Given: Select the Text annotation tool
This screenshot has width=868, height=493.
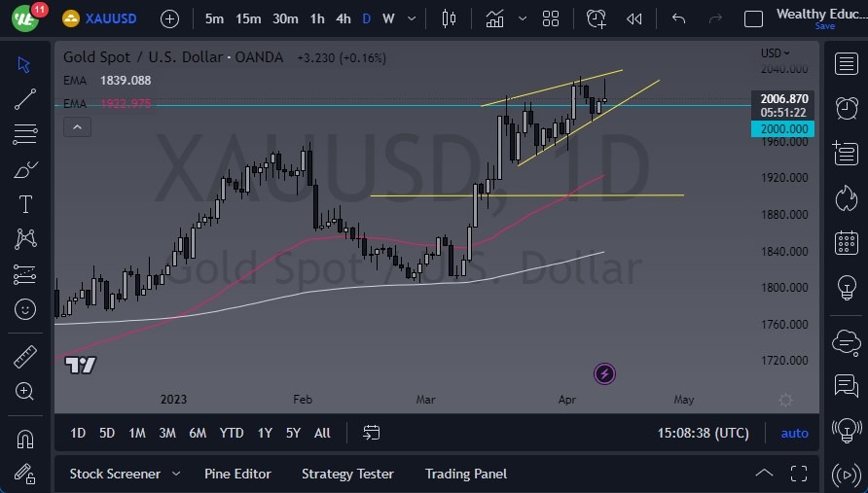Looking at the screenshot, I should (25, 204).
